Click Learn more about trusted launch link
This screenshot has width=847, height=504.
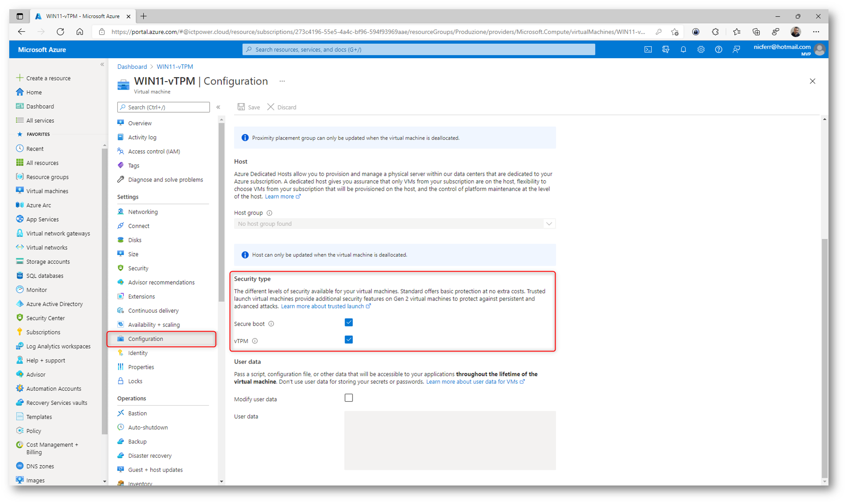pos(326,306)
